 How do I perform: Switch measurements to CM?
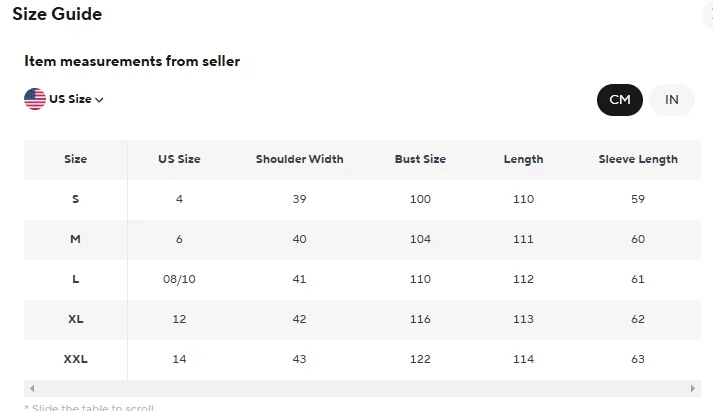tap(620, 99)
